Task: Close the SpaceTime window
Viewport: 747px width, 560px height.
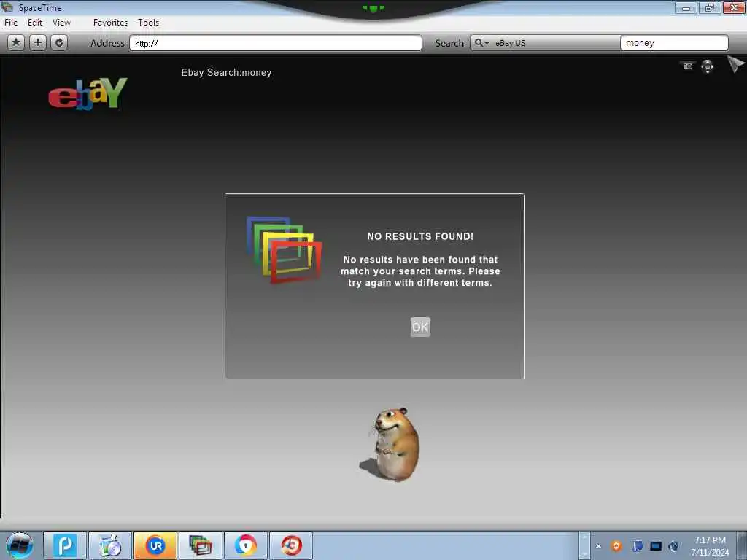Action: (734, 7)
